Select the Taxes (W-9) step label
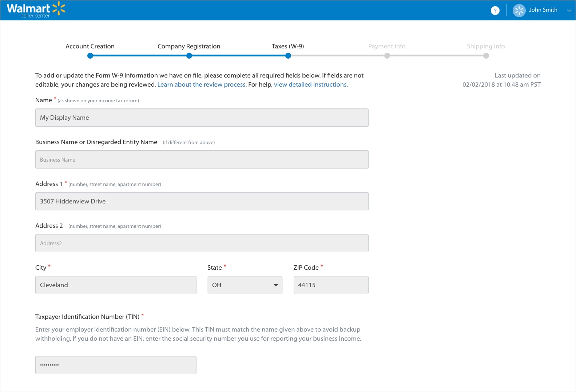576x392 pixels. coord(287,46)
